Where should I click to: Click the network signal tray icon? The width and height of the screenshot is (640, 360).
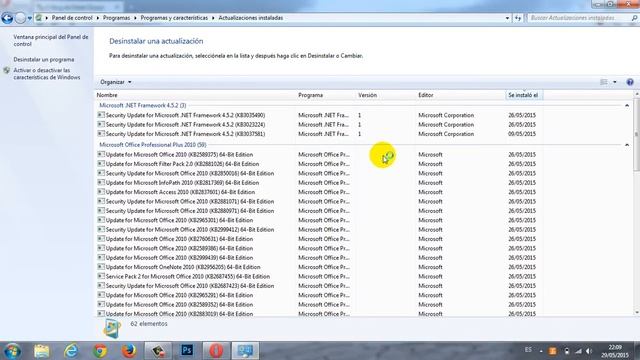tap(578, 351)
